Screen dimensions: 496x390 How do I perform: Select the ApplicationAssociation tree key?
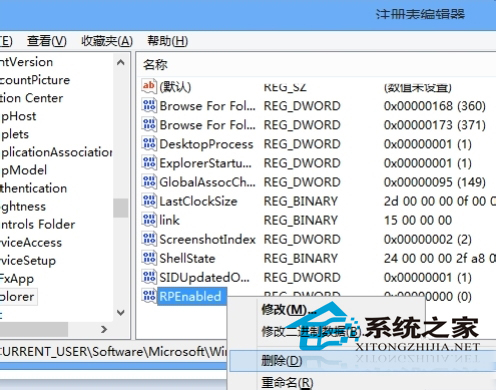pyautogui.click(x=56, y=152)
